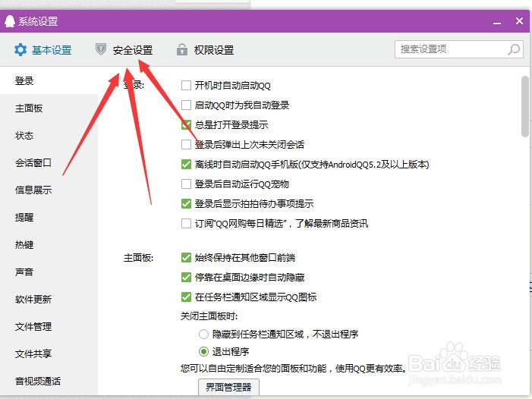Focus the 搜索设置项 search field
Image resolution: width=532 pixels, height=399 pixels.
point(458,49)
